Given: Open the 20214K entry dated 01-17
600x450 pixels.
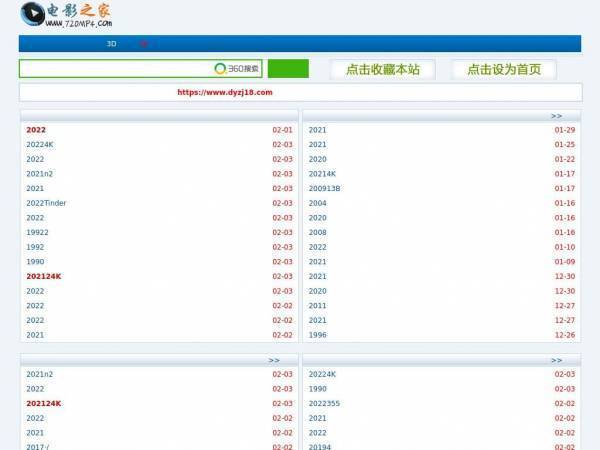Looking at the screenshot, I should (322, 174).
